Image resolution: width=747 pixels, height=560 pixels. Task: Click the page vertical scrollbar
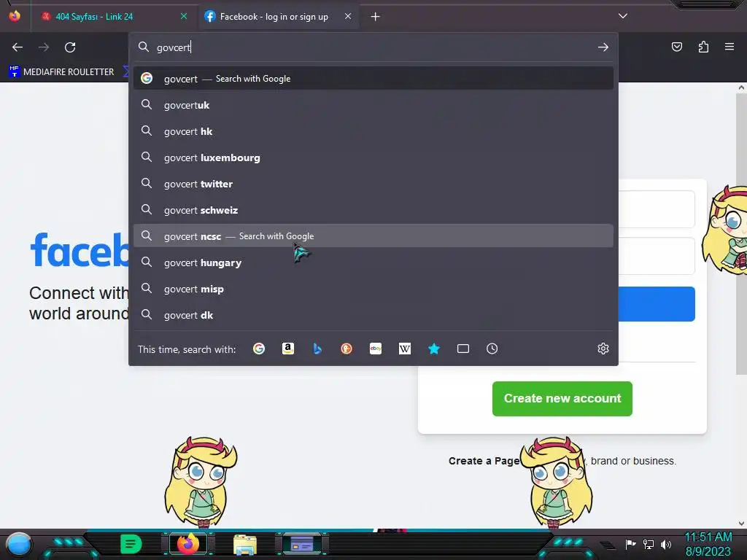(741, 233)
